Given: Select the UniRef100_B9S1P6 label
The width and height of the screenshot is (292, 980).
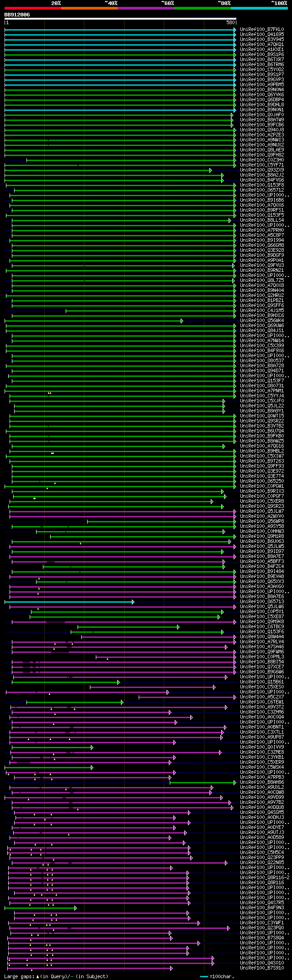Looking at the screenshot, I should pos(262,55).
